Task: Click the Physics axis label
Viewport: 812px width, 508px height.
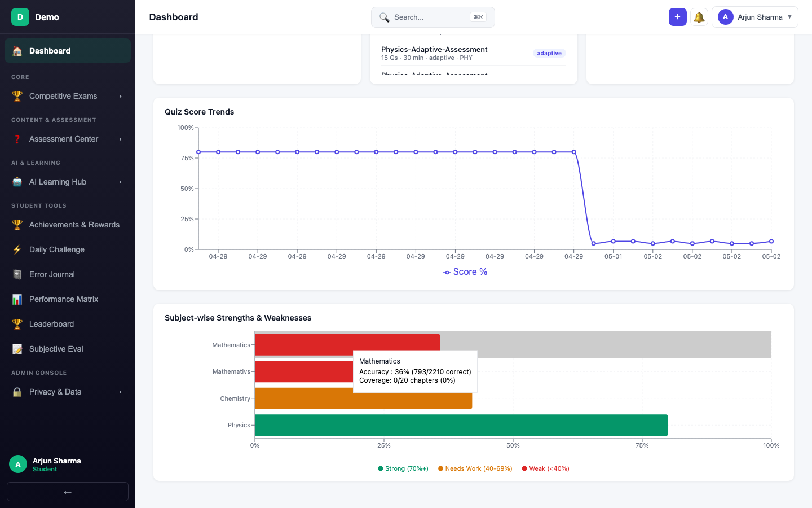Action: [239, 425]
